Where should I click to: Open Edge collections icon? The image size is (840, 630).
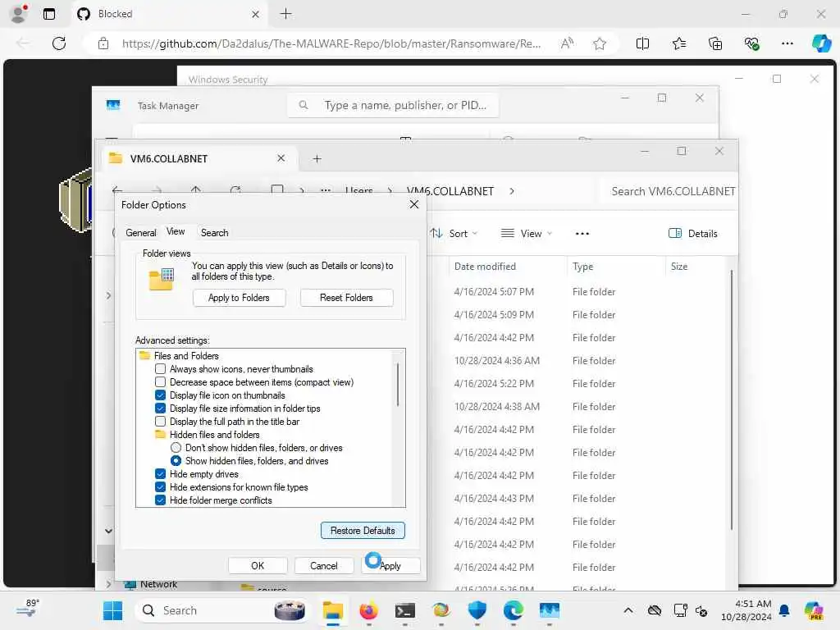[x=715, y=43]
